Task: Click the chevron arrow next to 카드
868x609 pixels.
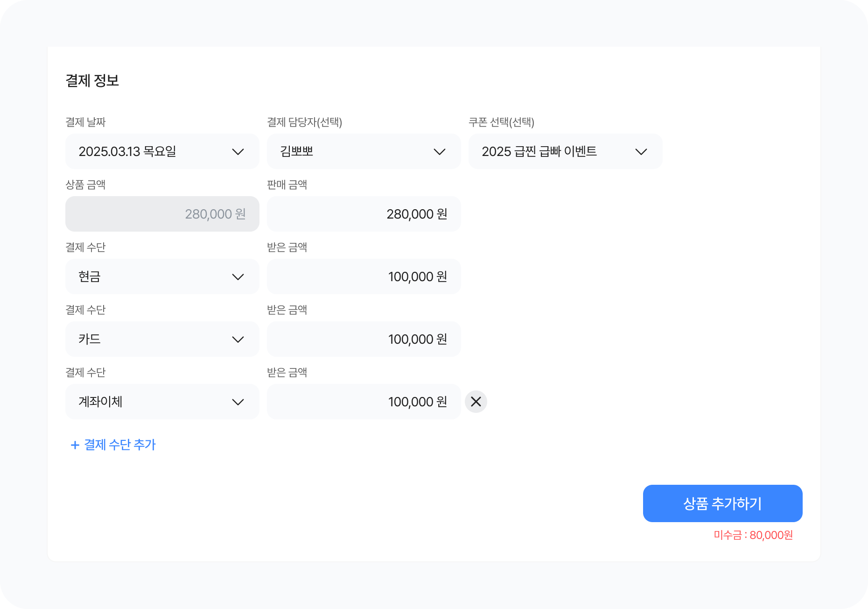Action: pyautogui.click(x=238, y=340)
